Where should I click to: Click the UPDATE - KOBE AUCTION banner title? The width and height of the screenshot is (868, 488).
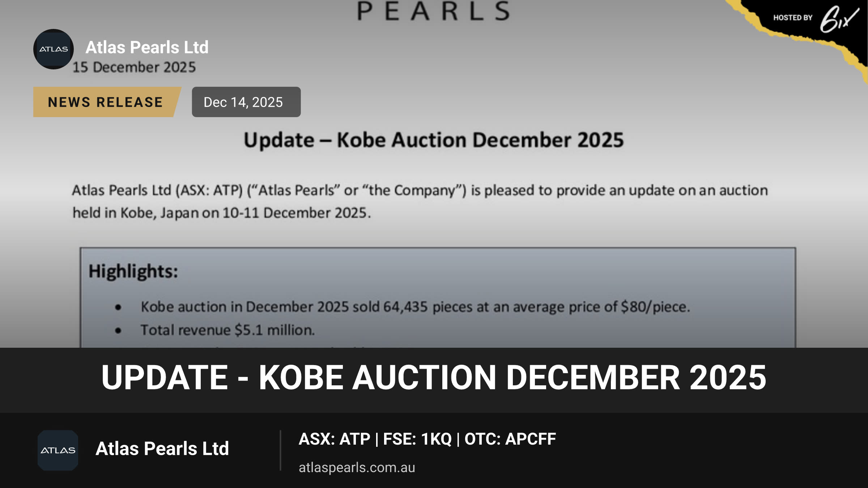tap(434, 377)
